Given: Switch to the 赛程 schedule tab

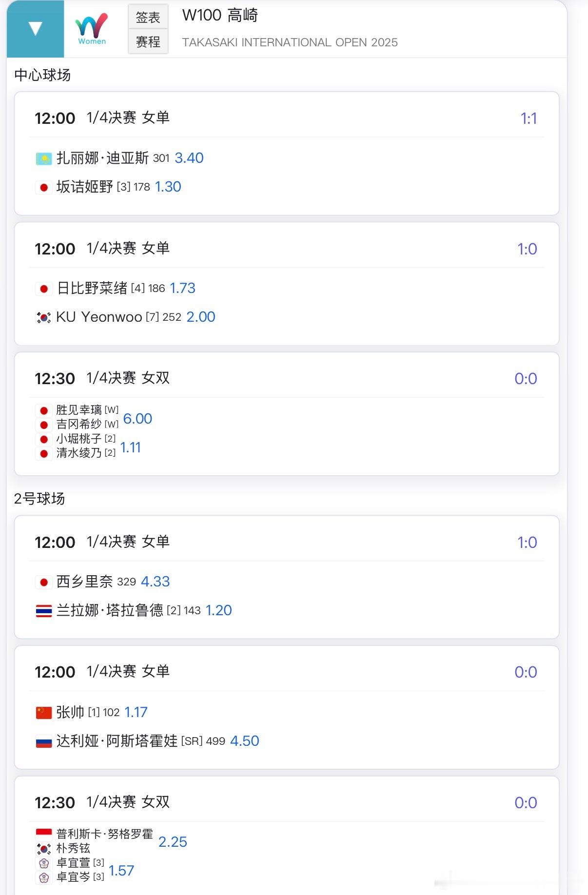Looking at the screenshot, I should 148,42.
